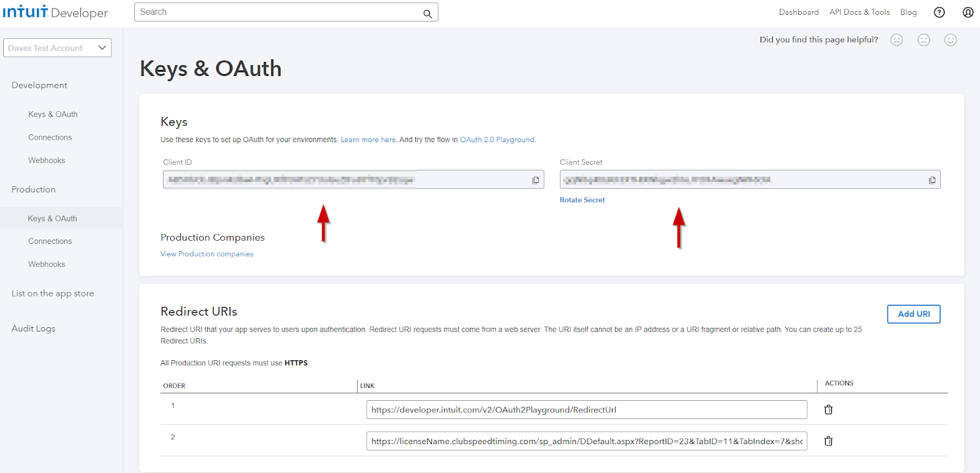Click the Intuit Developer logo

click(x=55, y=12)
